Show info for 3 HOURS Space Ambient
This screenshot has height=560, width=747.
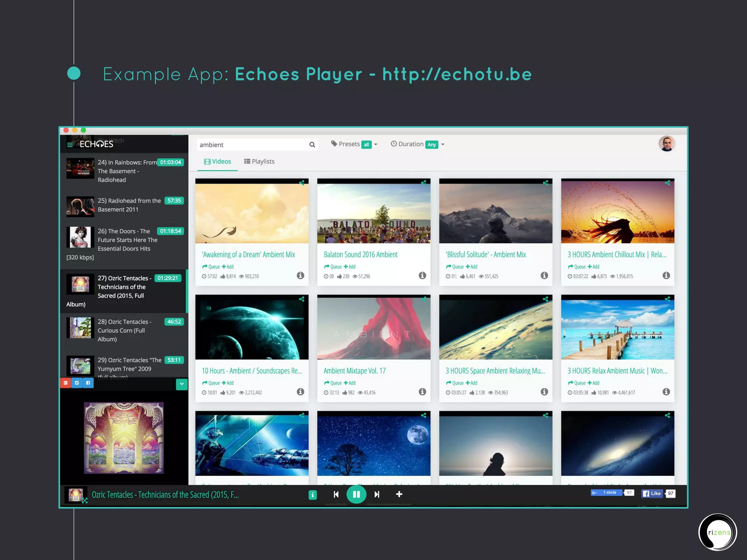[544, 392]
